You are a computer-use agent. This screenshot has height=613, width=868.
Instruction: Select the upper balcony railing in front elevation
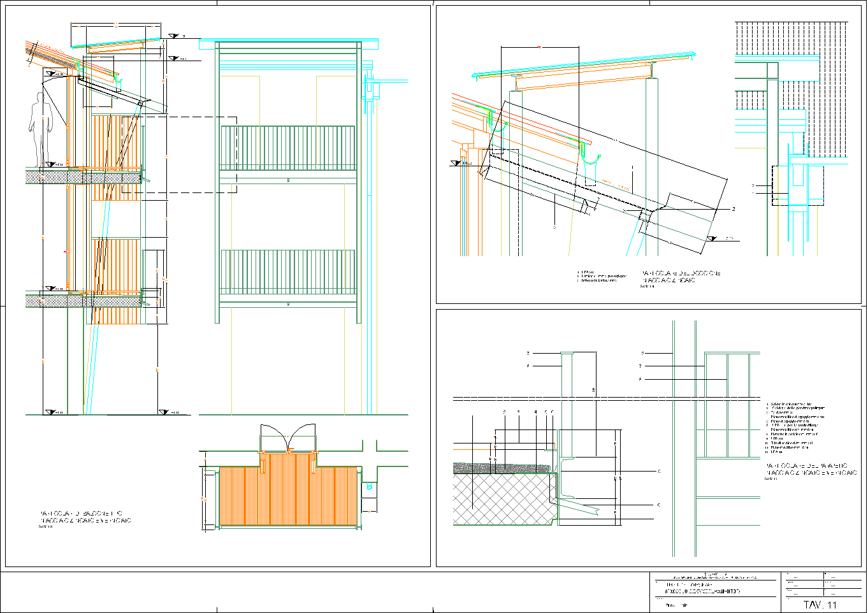pos(287,148)
